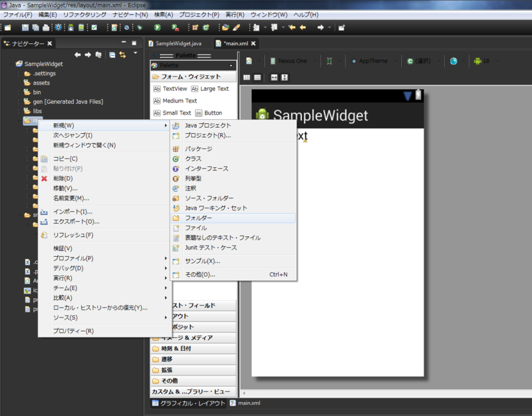The image size is (532, 416).
Task: Click the Link with Editor icon in Navigator
Action: click(122, 55)
